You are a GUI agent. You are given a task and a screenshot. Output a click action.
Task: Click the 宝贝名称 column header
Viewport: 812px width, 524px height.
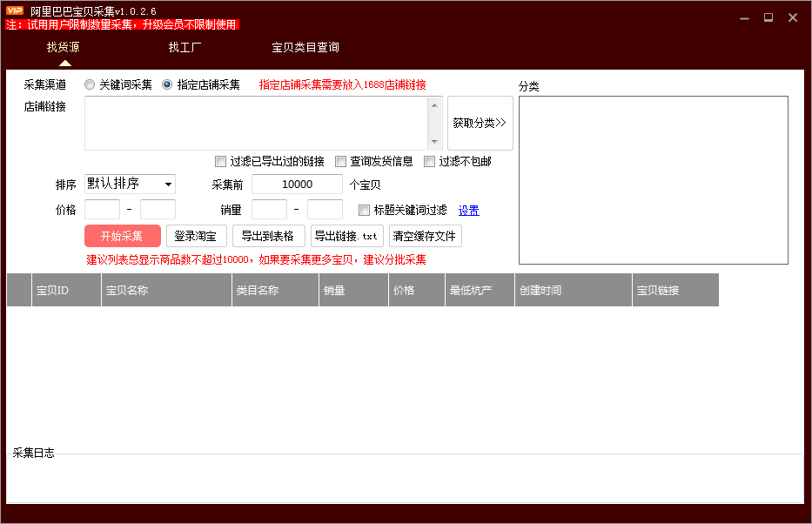point(166,290)
